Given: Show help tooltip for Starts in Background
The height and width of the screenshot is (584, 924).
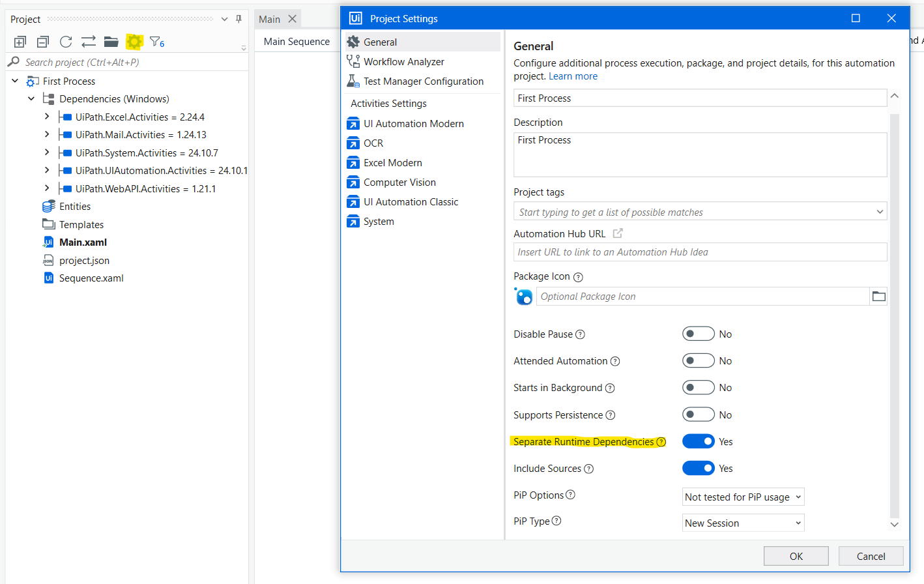Looking at the screenshot, I should (610, 388).
